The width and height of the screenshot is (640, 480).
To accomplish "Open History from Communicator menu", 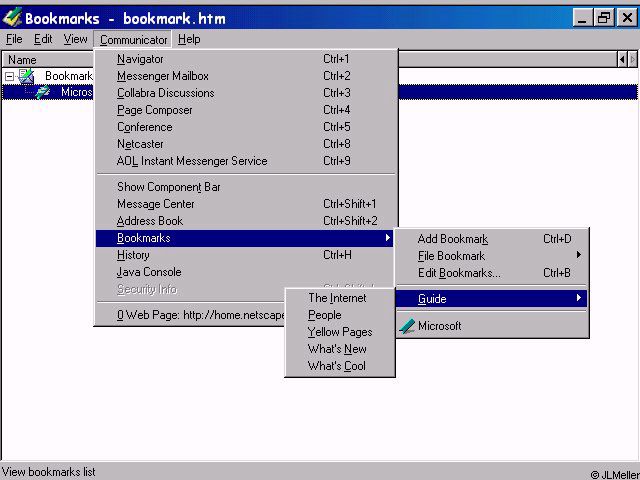I will (x=246, y=255).
